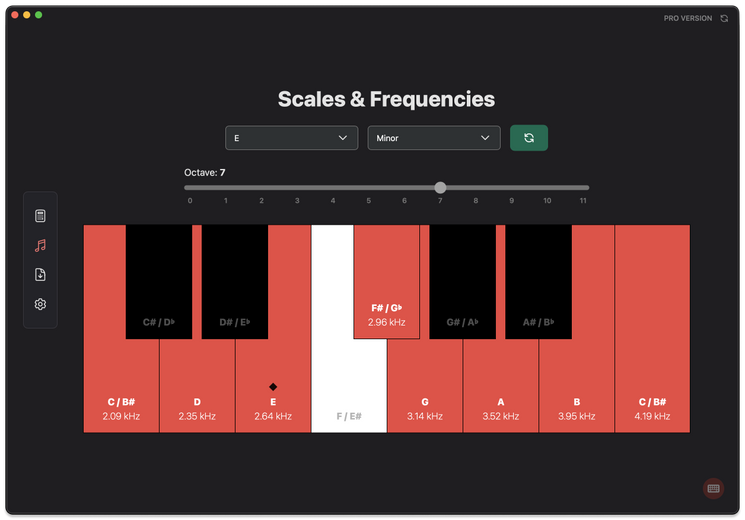745x520 pixels.
Task: Open the file download icon in sidebar
Action: click(x=41, y=275)
